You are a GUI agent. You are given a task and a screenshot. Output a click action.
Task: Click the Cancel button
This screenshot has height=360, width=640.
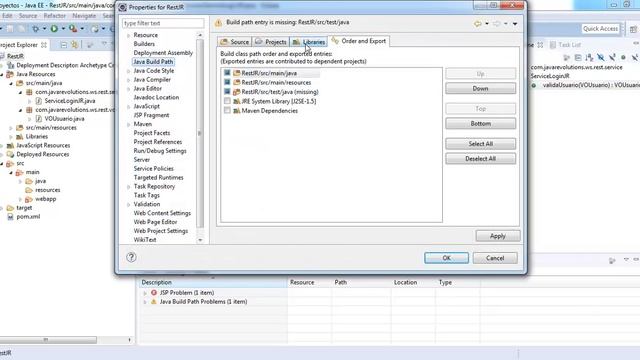495,258
